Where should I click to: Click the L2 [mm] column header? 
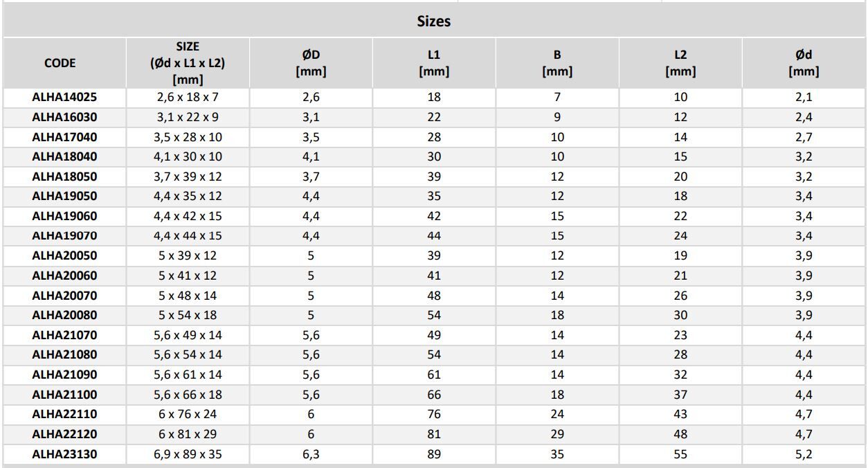click(x=680, y=63)
